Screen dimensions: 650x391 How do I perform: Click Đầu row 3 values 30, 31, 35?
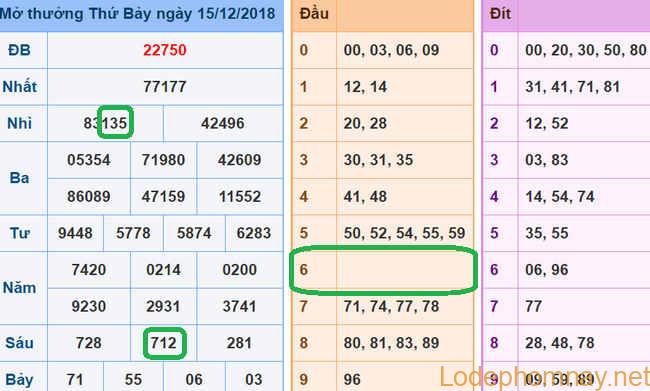[378, 160]
